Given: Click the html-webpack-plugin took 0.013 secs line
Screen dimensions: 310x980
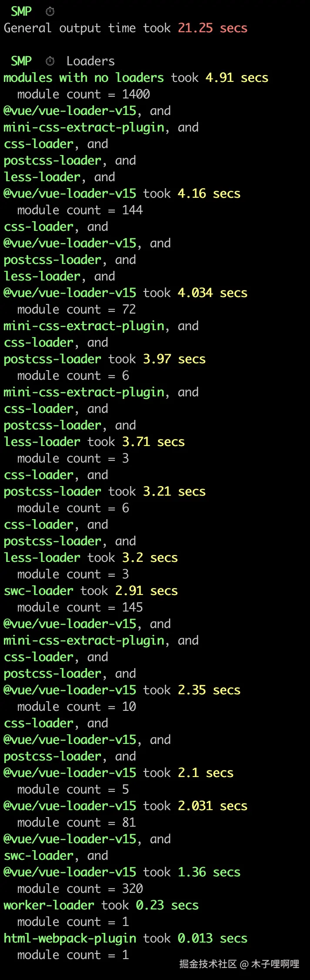Looking at the screenshot, I should [125, 938].
